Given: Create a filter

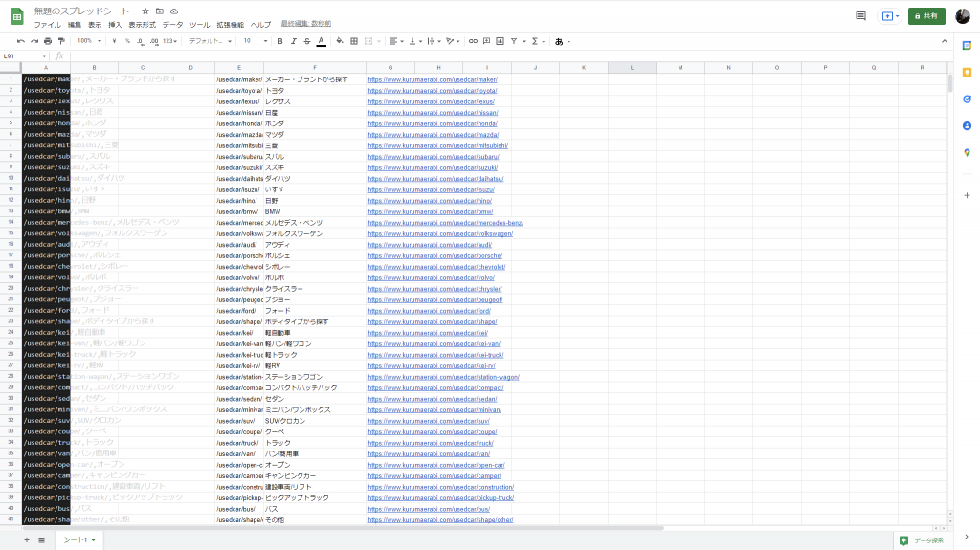Looking at the screenshot, I should click(514, 41).
